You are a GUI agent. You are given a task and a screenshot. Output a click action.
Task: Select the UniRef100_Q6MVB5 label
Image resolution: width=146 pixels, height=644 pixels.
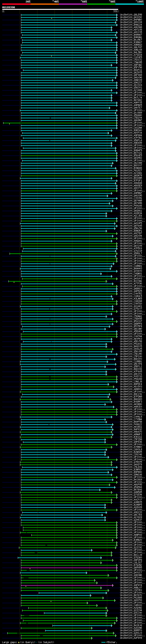pos(131,567)
